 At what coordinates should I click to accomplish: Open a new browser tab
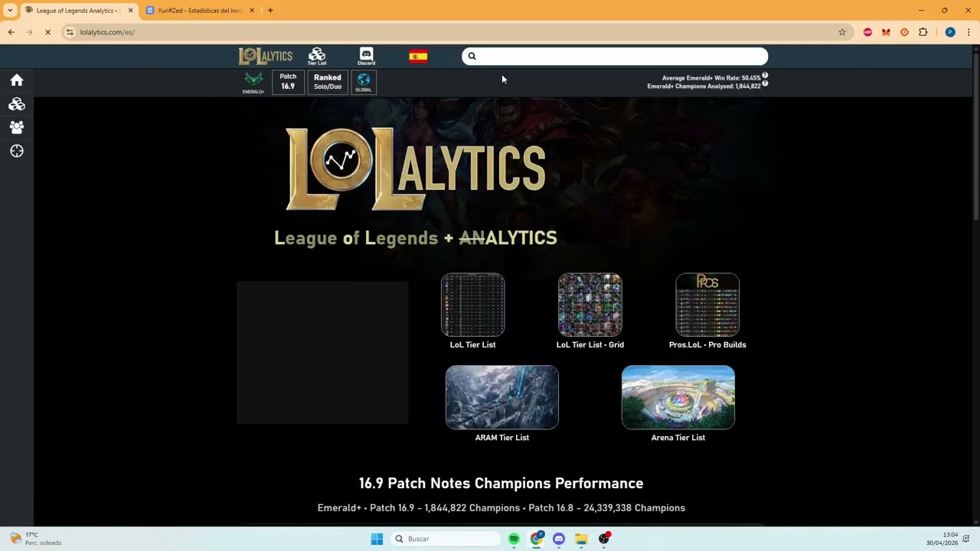point(270,11)
